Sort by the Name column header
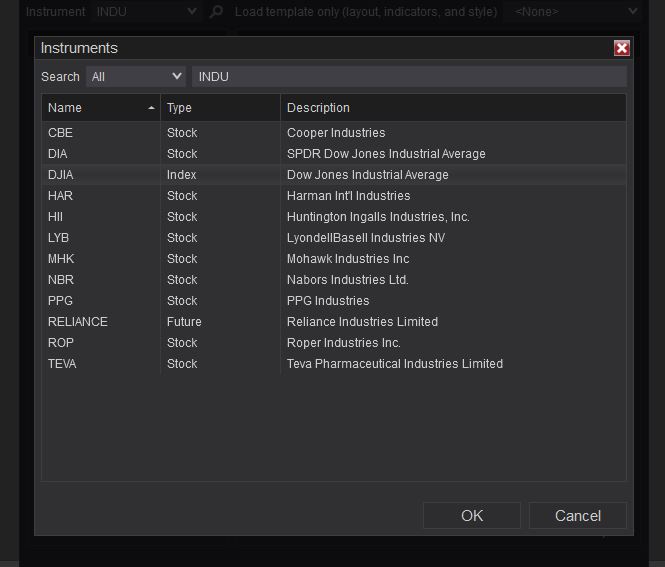665x567 pixels. [101, 108]
